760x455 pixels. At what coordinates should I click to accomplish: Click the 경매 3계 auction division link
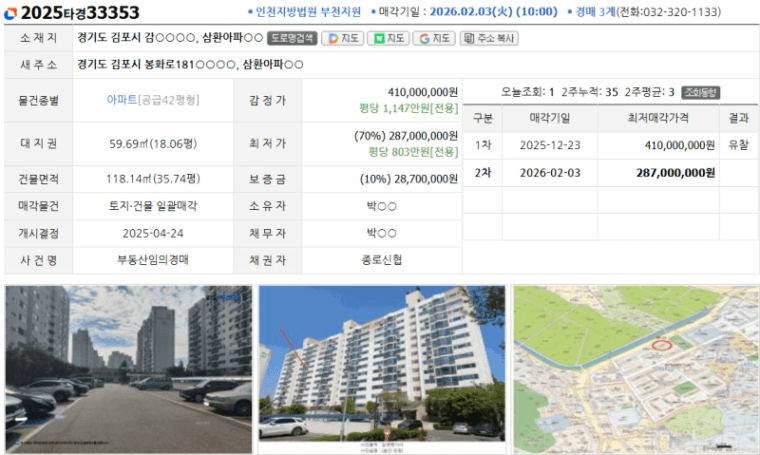(x=596, y=12)
